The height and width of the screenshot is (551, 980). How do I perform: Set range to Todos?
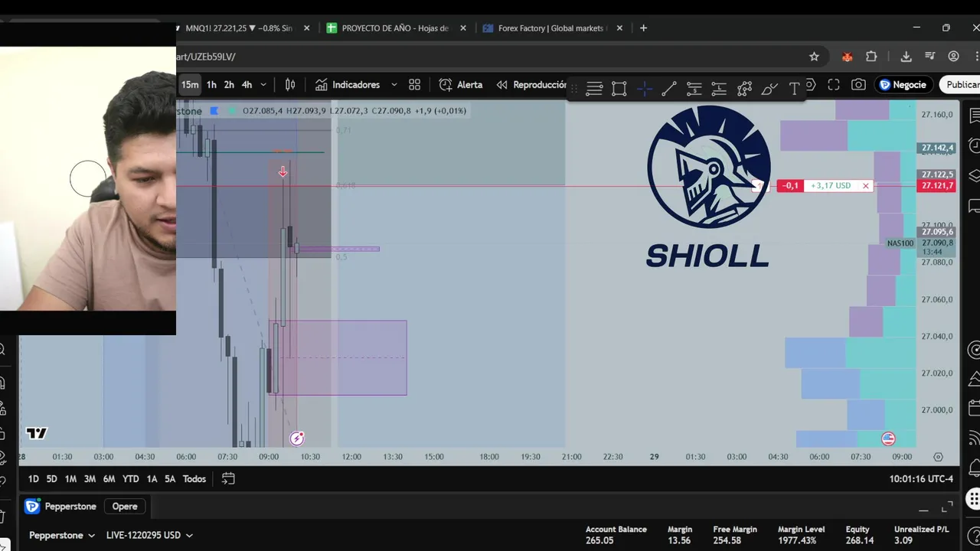click(194, 479)
